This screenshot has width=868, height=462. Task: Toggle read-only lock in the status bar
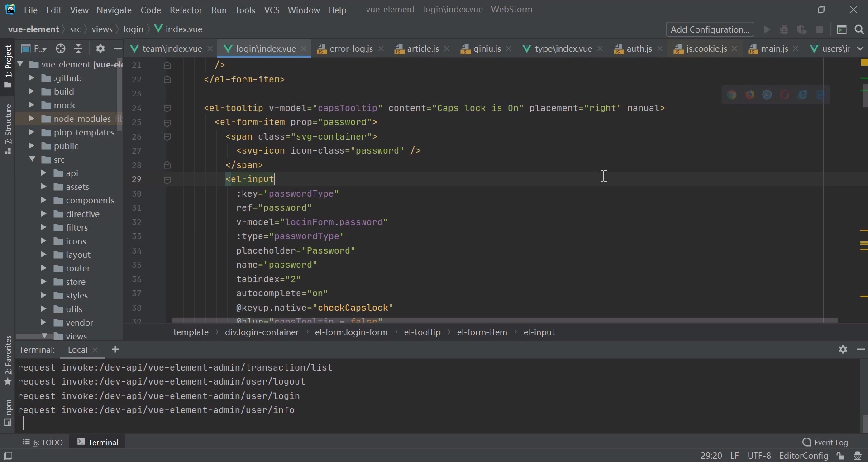[841, 456]
